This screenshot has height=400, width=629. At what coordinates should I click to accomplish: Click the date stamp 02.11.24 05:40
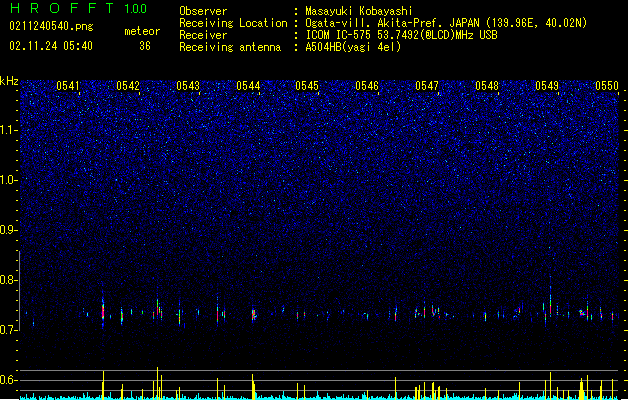51,46
